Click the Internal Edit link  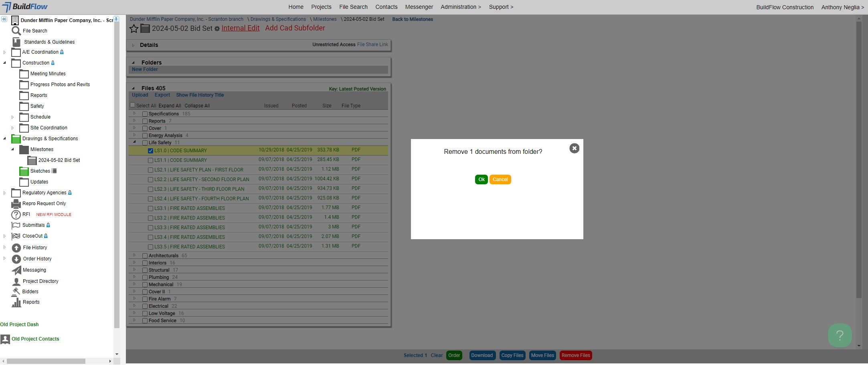(x=241, y=28)
